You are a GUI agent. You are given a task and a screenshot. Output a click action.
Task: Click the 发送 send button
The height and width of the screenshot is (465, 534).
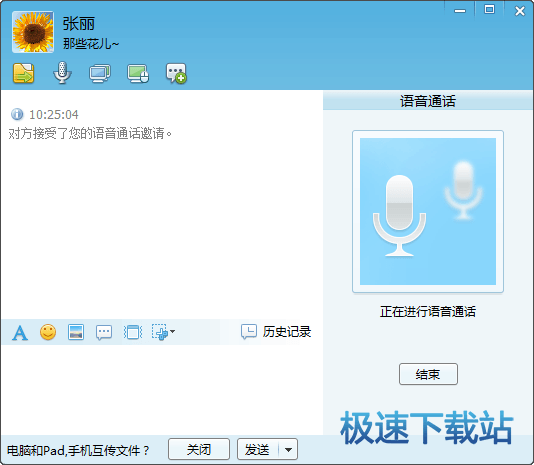[258, 449]
